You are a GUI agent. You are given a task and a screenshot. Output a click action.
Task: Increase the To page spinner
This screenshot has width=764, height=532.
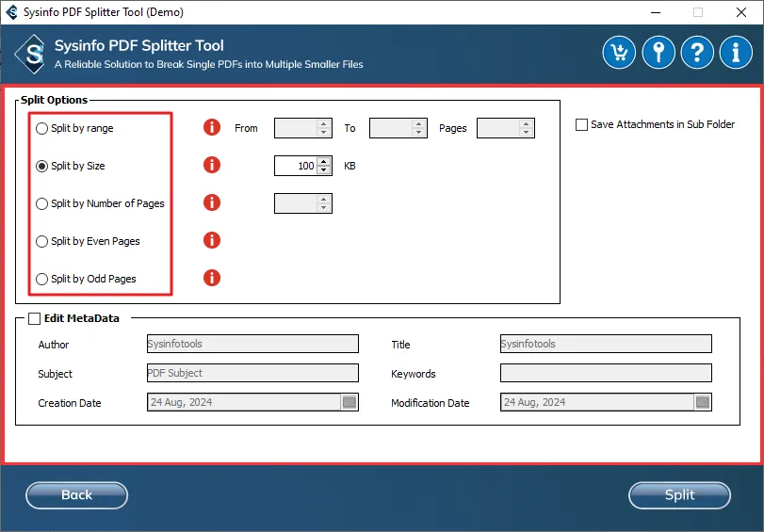point(418,123)
